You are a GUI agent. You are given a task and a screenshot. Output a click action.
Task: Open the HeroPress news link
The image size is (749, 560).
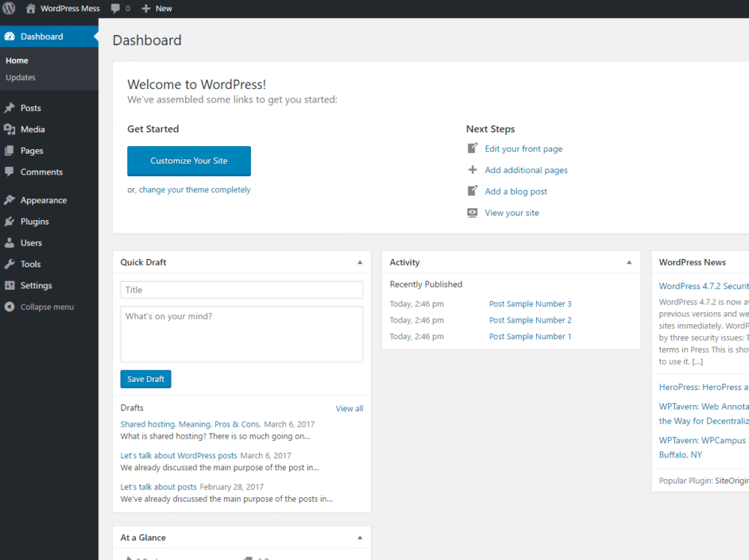[x=703, y=387]
